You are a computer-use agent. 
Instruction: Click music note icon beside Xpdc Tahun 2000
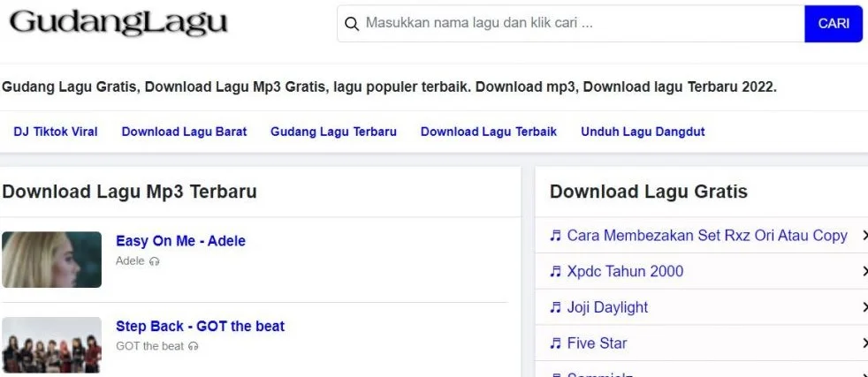(x=555, y=272)
